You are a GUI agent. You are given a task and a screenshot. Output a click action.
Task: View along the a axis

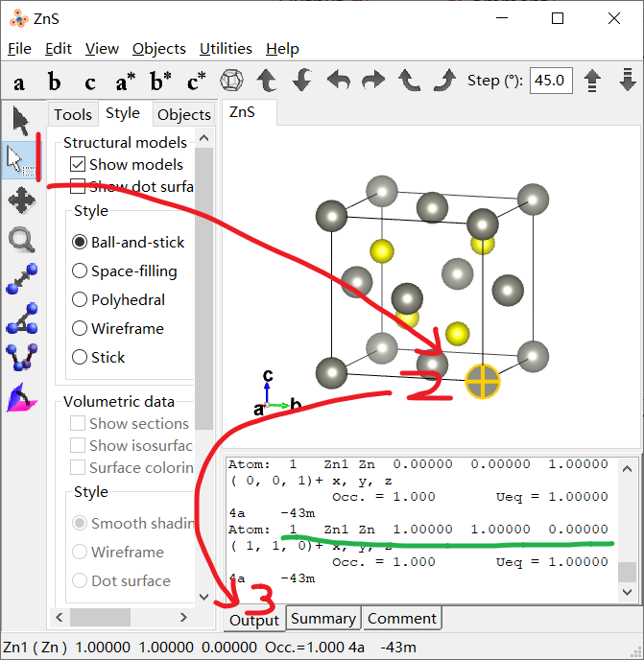click(19, 82)
